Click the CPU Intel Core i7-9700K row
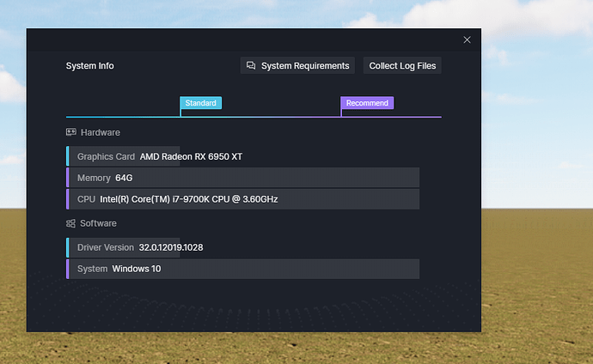Image resolution: width=593 pixels, height=364 pixels. tap(243, 199)
